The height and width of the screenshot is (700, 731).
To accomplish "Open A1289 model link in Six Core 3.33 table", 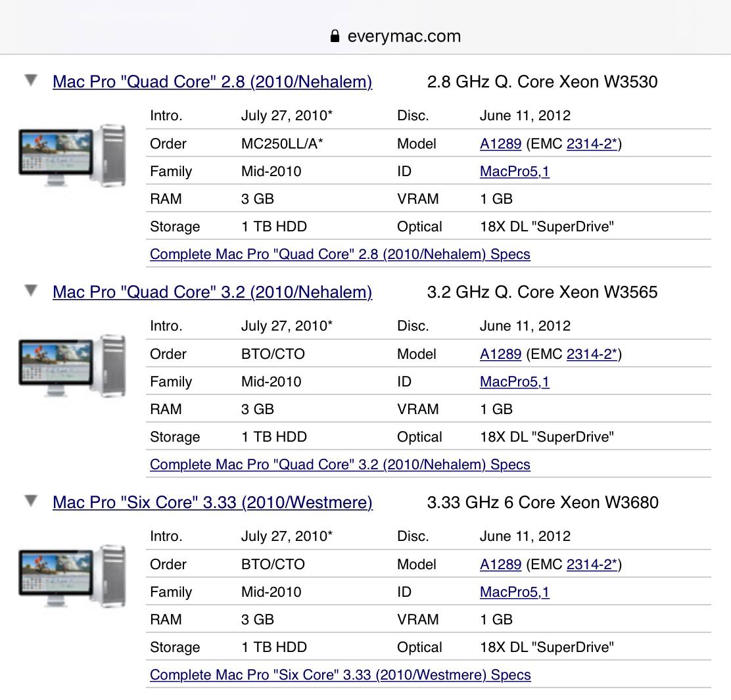I will pos(500,564).
